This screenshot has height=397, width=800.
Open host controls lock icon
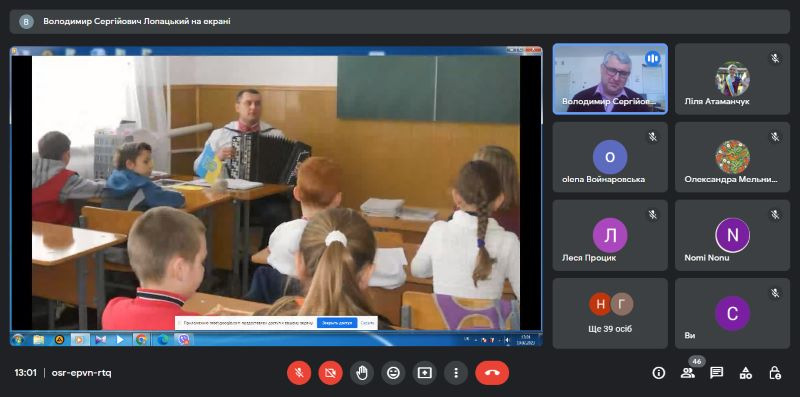(775, 373)
